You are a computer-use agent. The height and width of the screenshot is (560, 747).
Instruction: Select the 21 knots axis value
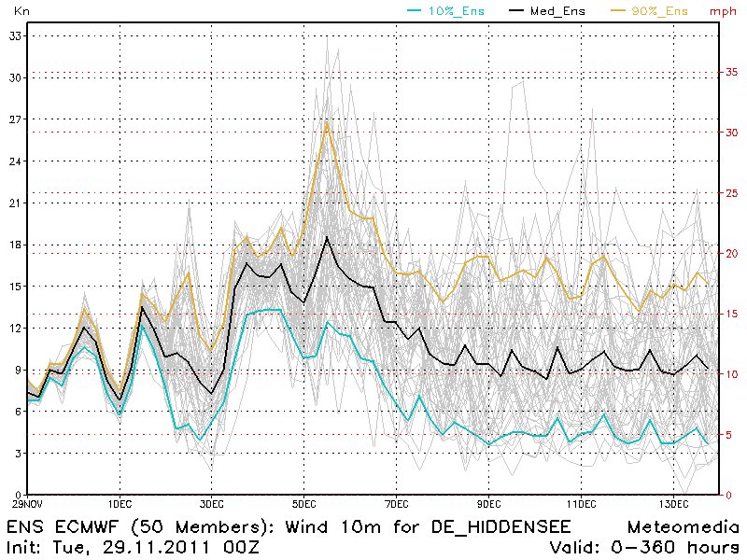pos(15,203)
